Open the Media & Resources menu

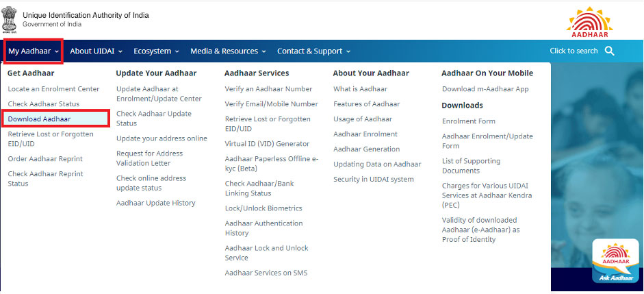[x=228, y=51]
